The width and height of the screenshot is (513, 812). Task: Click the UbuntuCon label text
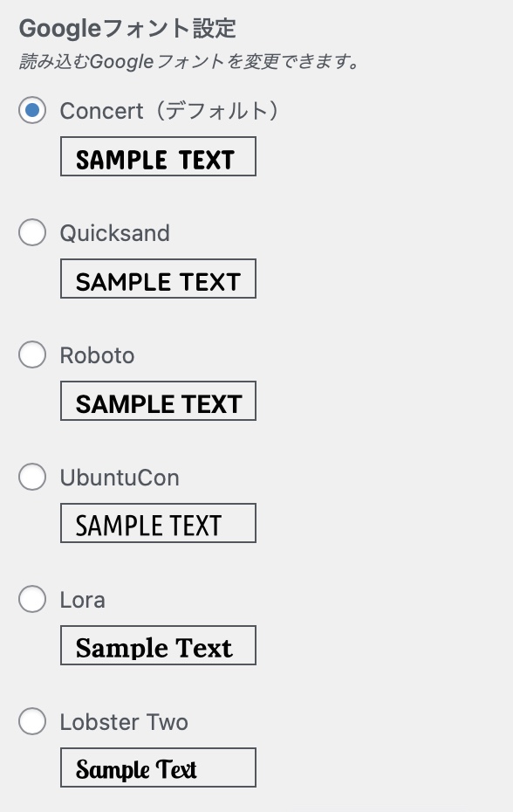(x=120, y=478)
